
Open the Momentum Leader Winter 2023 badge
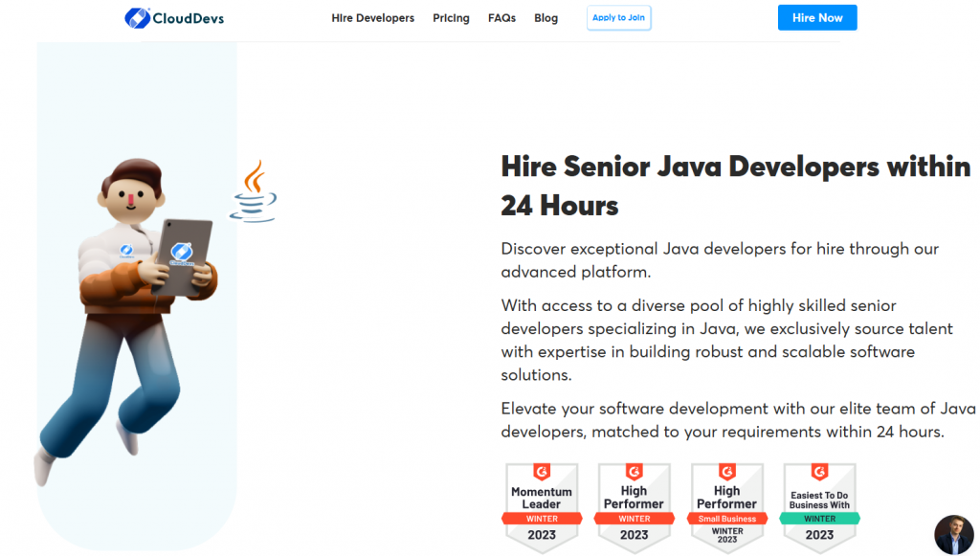(x=541, y=507)
